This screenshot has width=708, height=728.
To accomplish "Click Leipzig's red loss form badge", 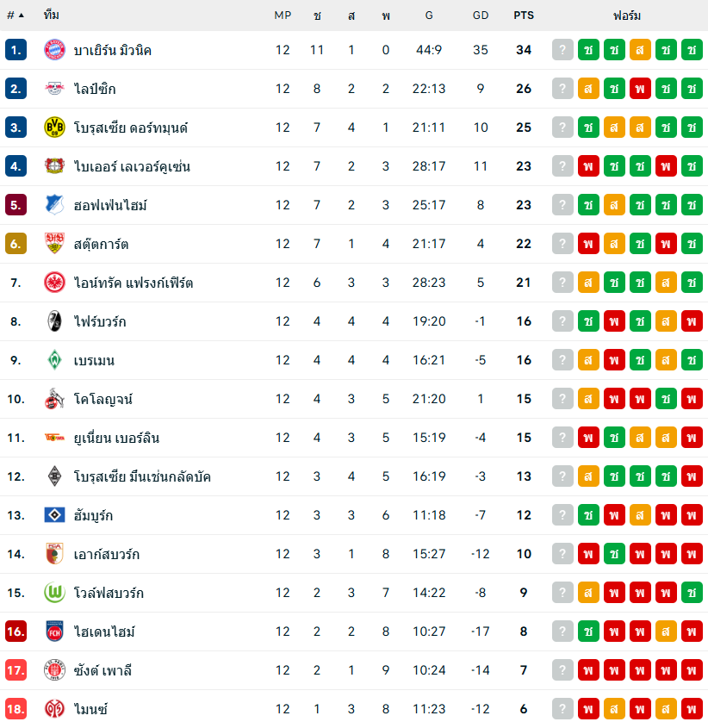I will (x=640, y=89).
